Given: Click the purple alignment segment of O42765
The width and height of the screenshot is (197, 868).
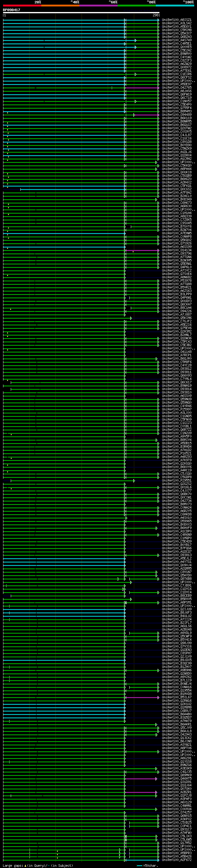Looking at the screenshot, I should pos(142,88).
